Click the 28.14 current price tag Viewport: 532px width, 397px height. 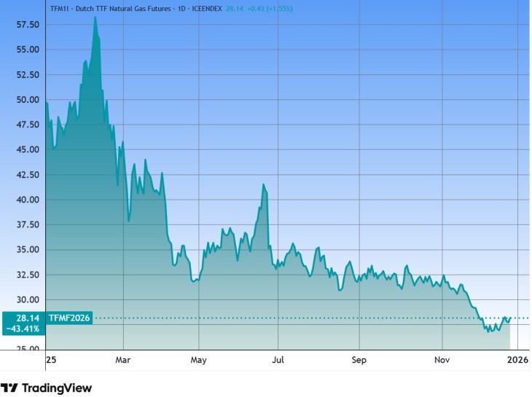coord(28,318)
